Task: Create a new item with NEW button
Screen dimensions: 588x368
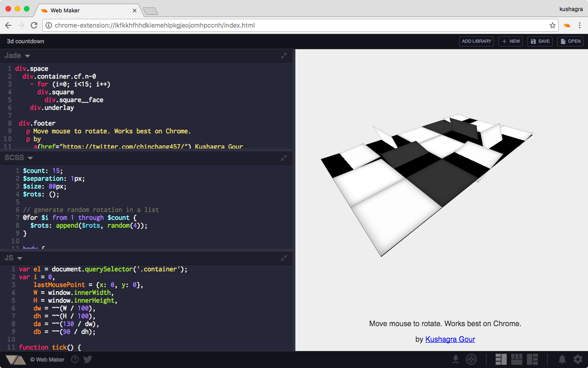Action: pos(510,41)
